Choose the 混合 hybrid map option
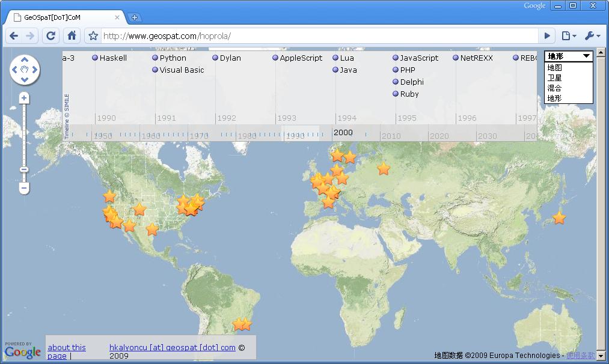The width and height of the screenshot is (609, 364). point(554,88)
